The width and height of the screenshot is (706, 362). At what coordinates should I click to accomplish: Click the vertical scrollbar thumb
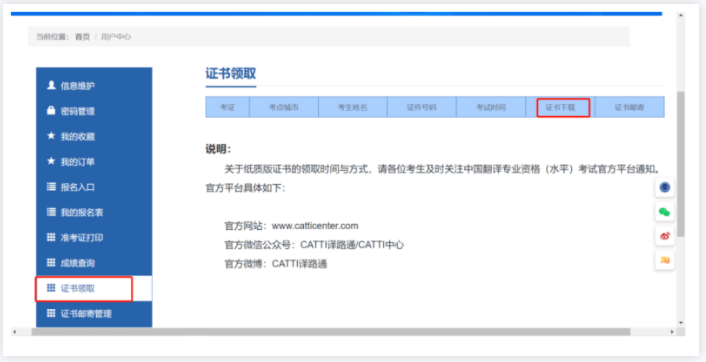(x=681, y=164)
